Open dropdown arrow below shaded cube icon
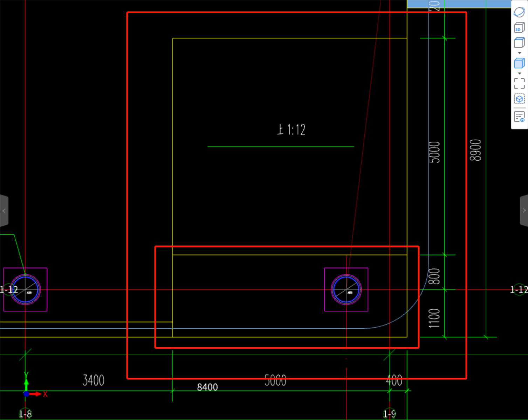The height and width of the screenshot is (420, 528). (x=520, y=73)
